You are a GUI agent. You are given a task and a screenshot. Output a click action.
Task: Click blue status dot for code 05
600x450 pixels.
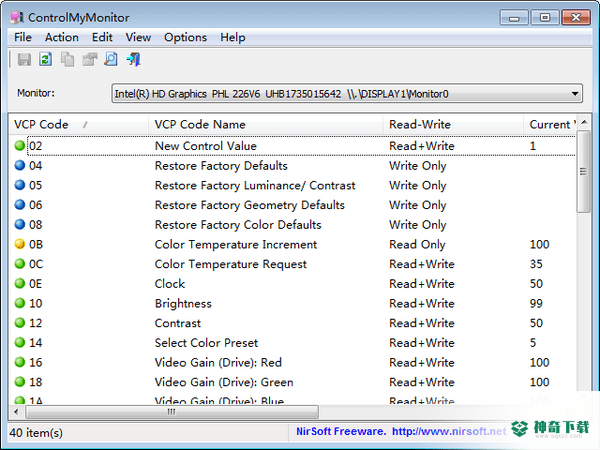pos(20,185)
